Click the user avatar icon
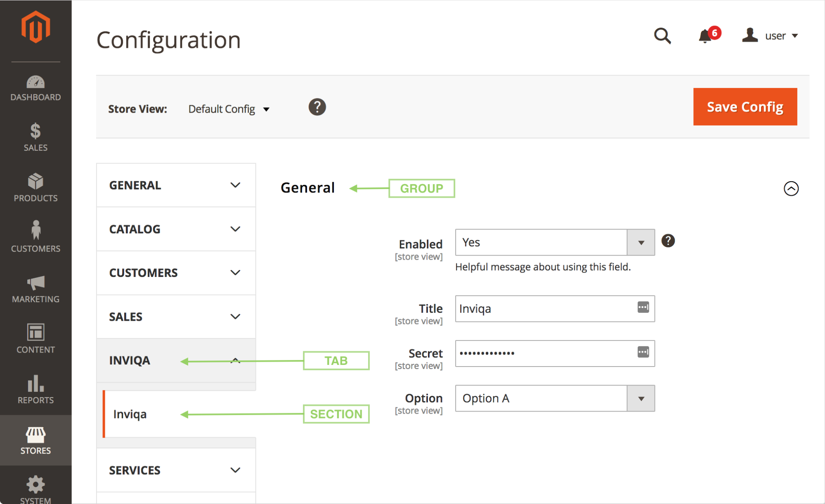Image resolution: width=825 pixels, height=504 pixels. pyautogui.click(x=750, y=35)
